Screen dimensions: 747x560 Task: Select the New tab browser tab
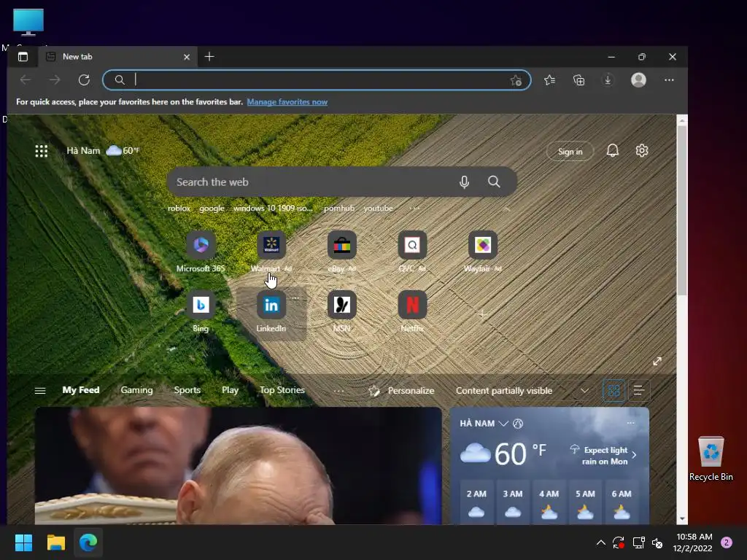coord(117,57)
